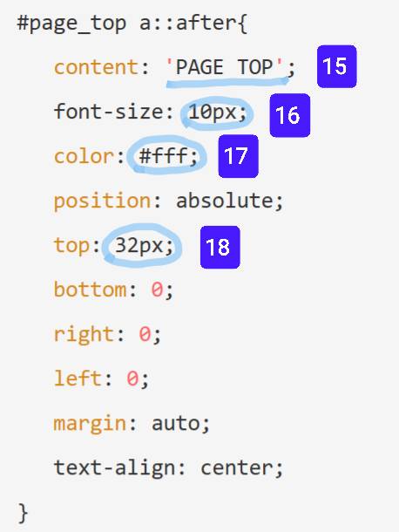Click the right property's 0 value
The height and width of the screenshot is (532, 399).
pos(145,335)
